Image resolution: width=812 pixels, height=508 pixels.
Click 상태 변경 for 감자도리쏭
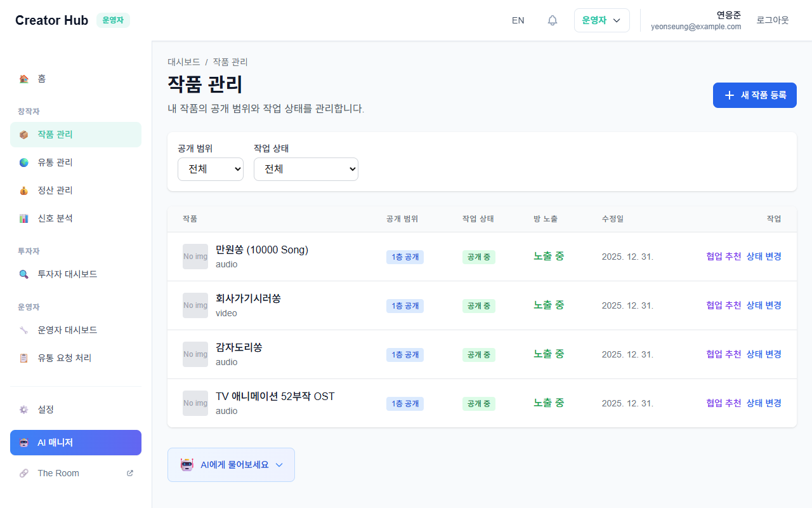pyautogui.click(x=764, y=354)
